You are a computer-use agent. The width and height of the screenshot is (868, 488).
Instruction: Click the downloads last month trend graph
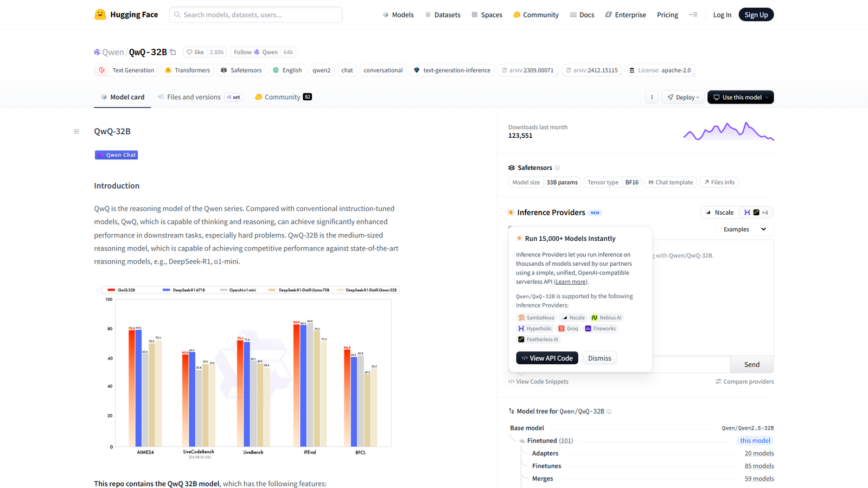[x=728, y=132]
